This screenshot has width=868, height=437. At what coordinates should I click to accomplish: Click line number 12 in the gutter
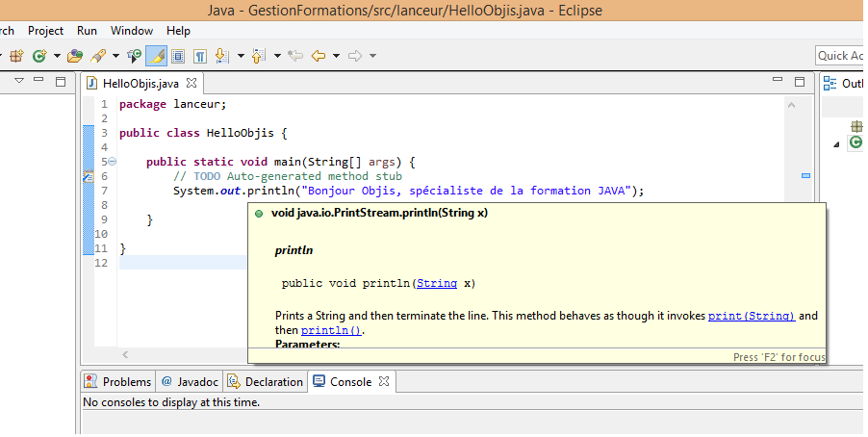coord(101,263)
